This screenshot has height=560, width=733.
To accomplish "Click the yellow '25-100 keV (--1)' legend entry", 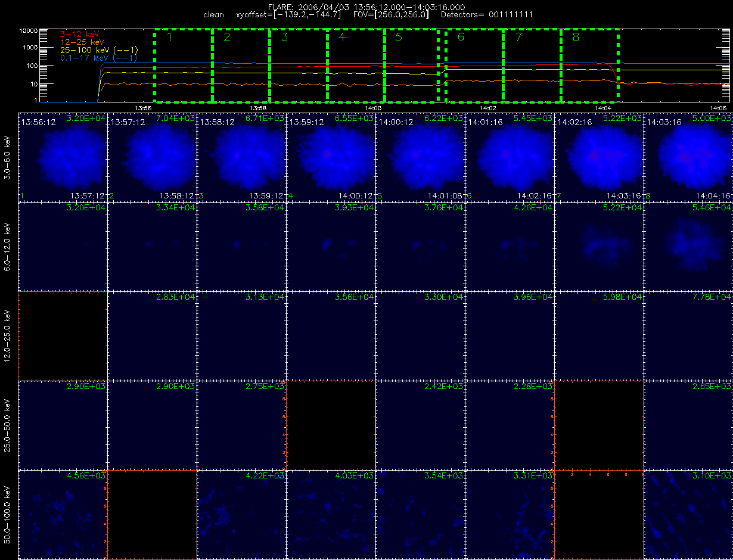I will coord(99,50).
